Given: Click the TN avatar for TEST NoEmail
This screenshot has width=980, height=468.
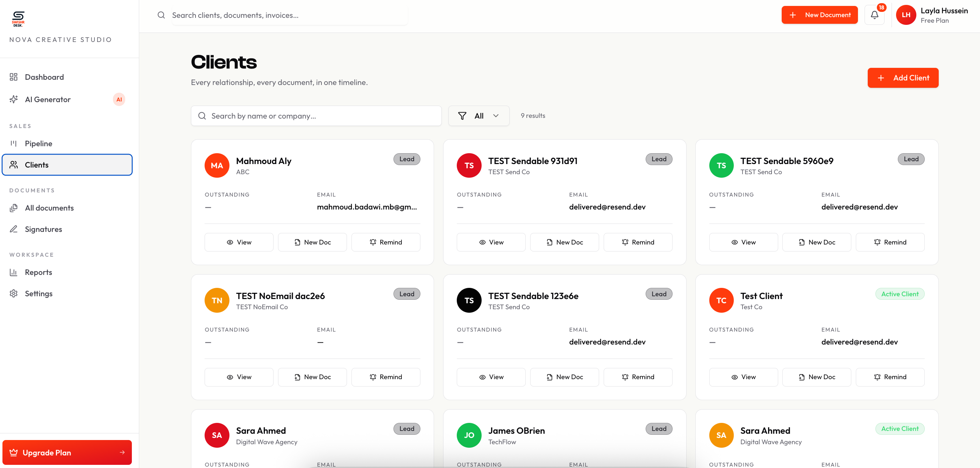Looking at the screenshot, I should [217, 300].
